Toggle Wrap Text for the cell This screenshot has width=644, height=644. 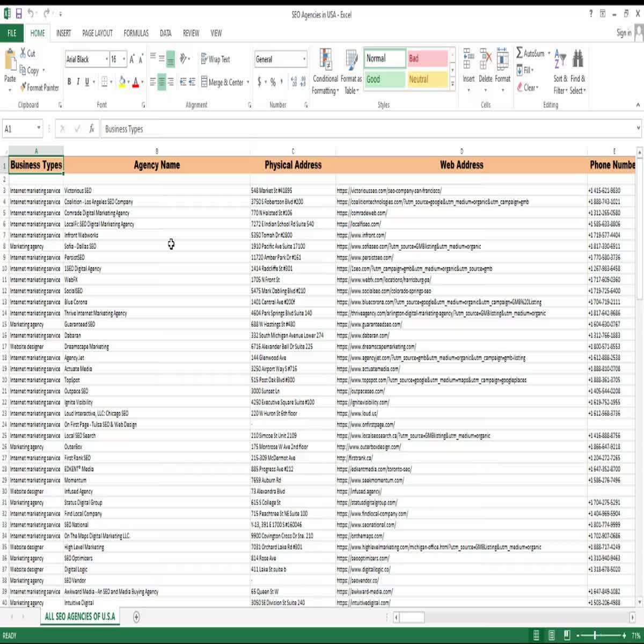pos(215,59)
